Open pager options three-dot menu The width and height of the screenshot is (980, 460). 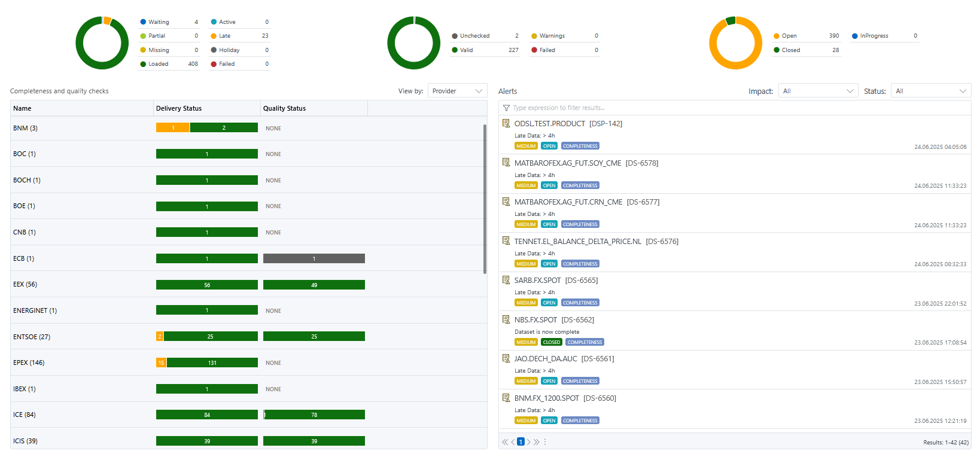[545, 442]
